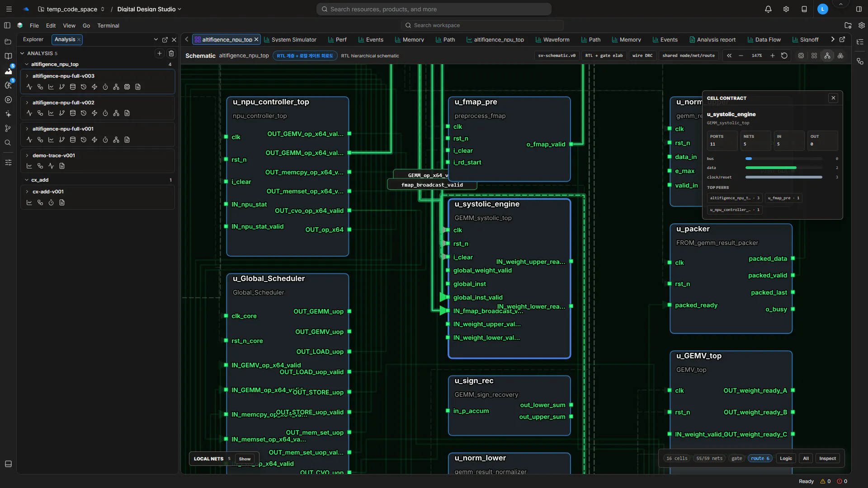This screenshot has height=488, width=868.
Task: Switch to the System Simulator tab
Action: coord(290,40)
